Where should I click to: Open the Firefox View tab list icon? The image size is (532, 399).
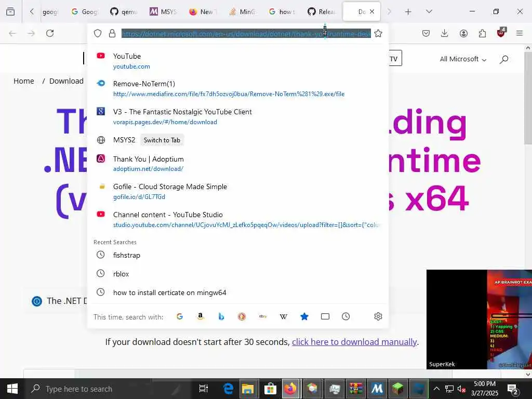click(10, 11)
